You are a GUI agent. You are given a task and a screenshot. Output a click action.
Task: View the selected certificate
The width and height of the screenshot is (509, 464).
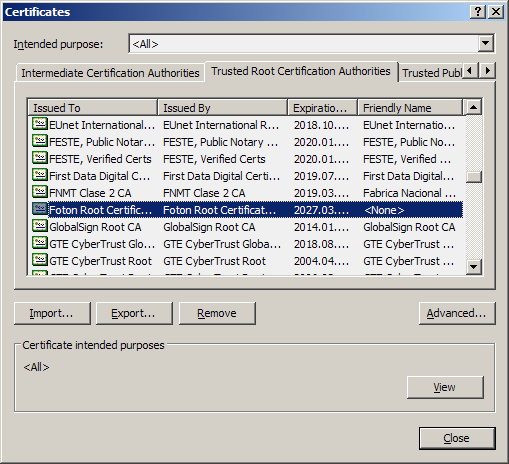[445, 387]
